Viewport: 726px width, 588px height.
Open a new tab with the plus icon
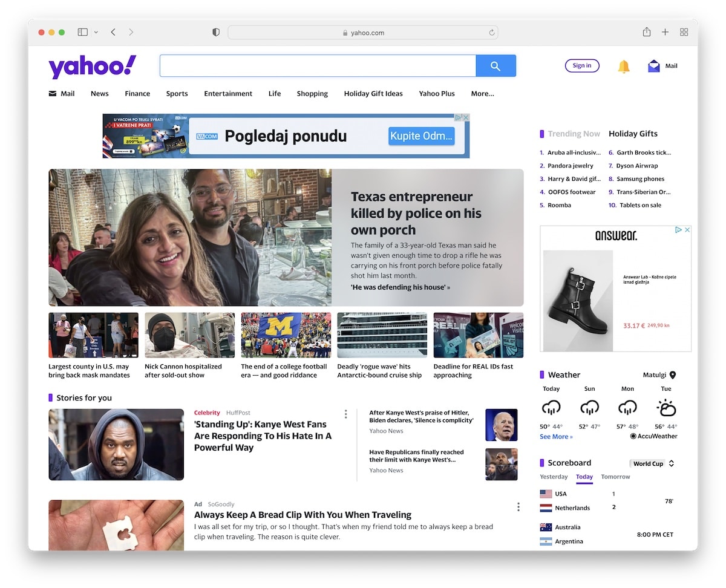665,32
